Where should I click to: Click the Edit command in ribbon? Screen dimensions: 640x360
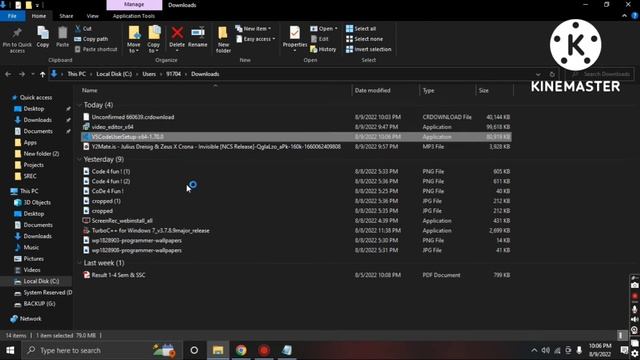click(x=320, y=39)
